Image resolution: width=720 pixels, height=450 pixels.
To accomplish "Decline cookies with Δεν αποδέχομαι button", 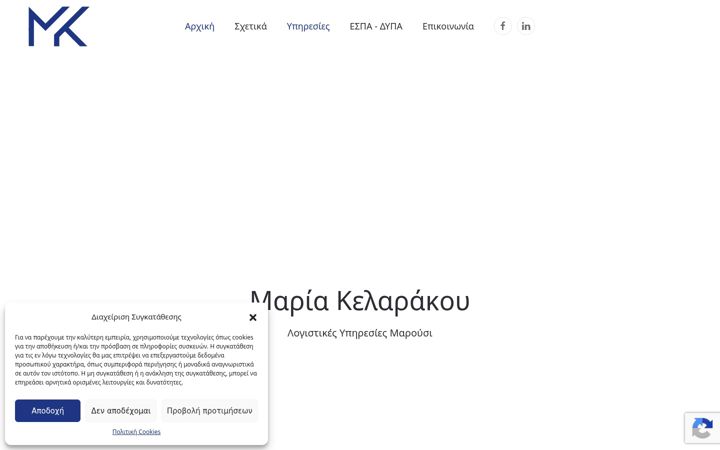I will coord(121,411).
